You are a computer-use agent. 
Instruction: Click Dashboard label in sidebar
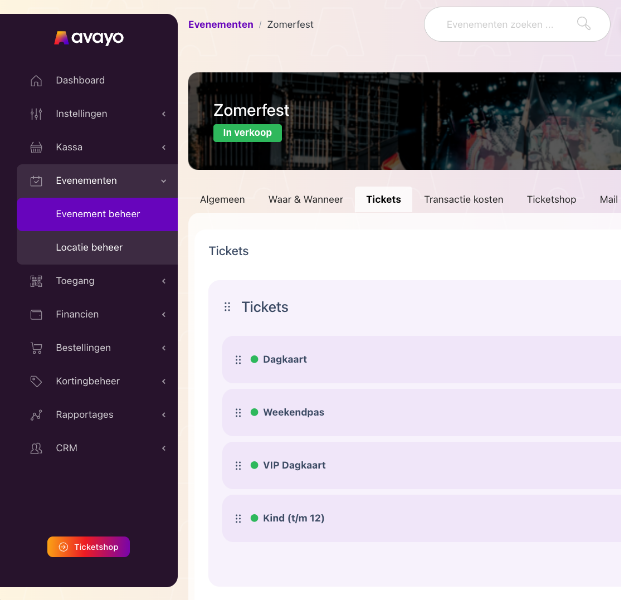pyautogui.click(x=80, y=80)
